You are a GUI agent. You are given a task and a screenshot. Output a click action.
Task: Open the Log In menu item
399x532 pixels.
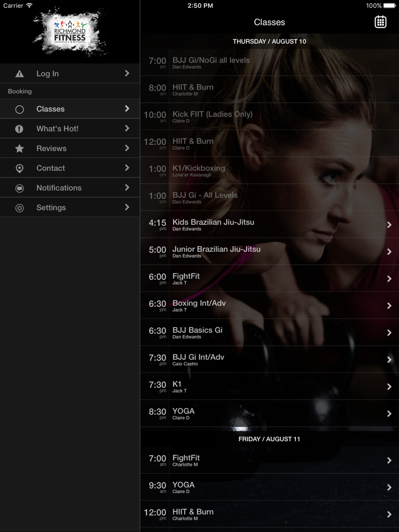70,73
